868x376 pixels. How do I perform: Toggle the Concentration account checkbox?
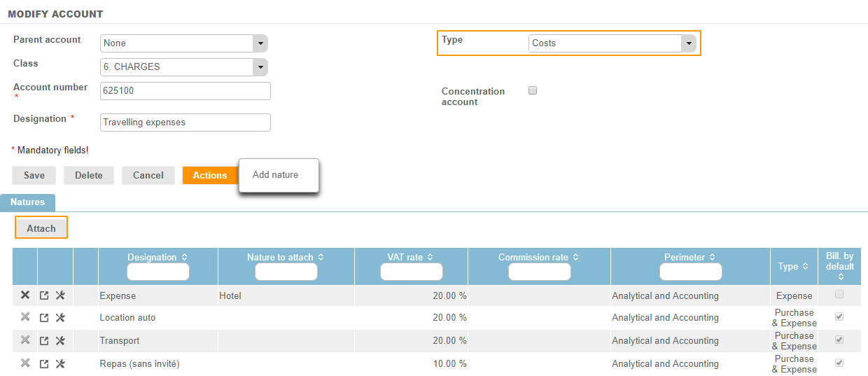coord(533,91)
